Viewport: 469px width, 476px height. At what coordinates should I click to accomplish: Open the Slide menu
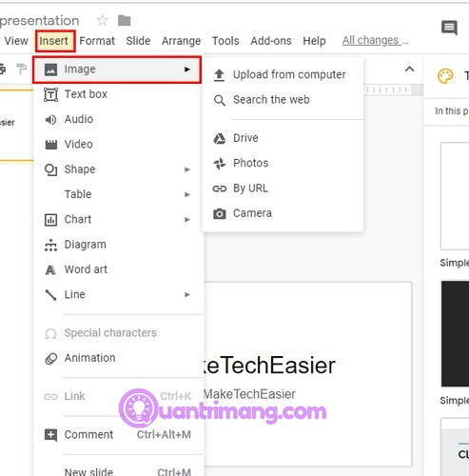(138, 41)
